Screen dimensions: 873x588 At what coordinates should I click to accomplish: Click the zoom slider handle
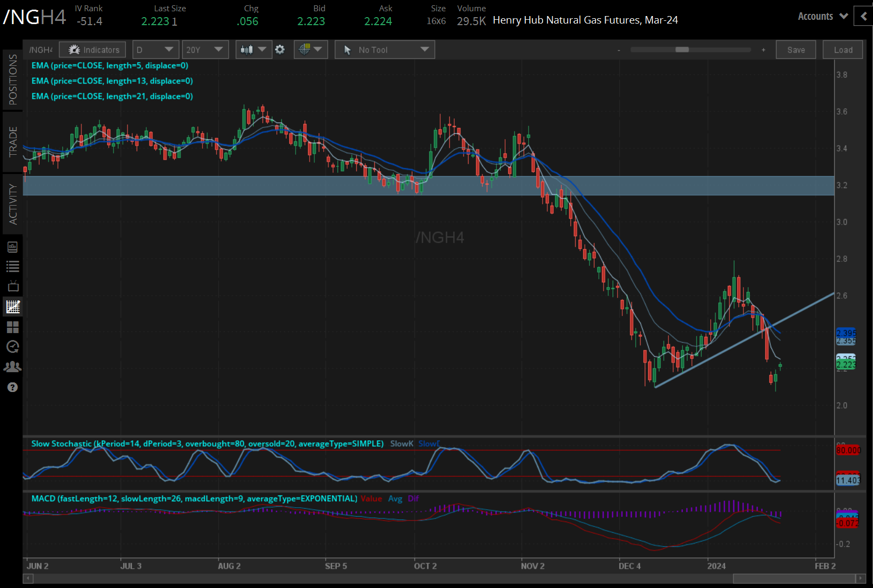click(x=682, y=50)
